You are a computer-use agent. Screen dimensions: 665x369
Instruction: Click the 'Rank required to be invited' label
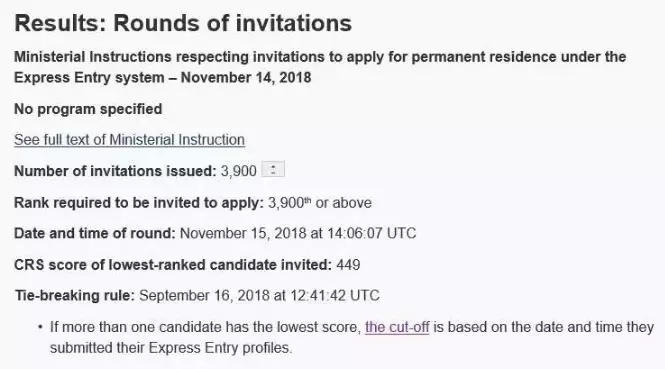[x=139, y=203]
